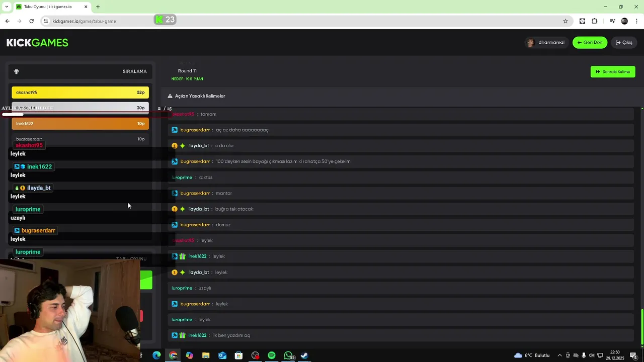Open Chrome's three-dot menu
Image resolution: width=644 pixels, height=362 pixels.
coord(637,21)
